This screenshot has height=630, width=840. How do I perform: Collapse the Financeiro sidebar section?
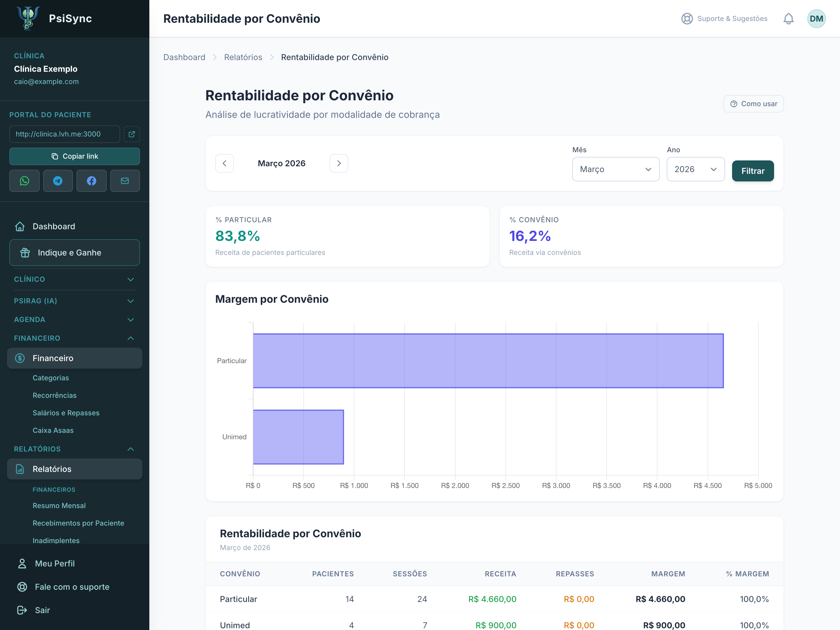[74, 338]
